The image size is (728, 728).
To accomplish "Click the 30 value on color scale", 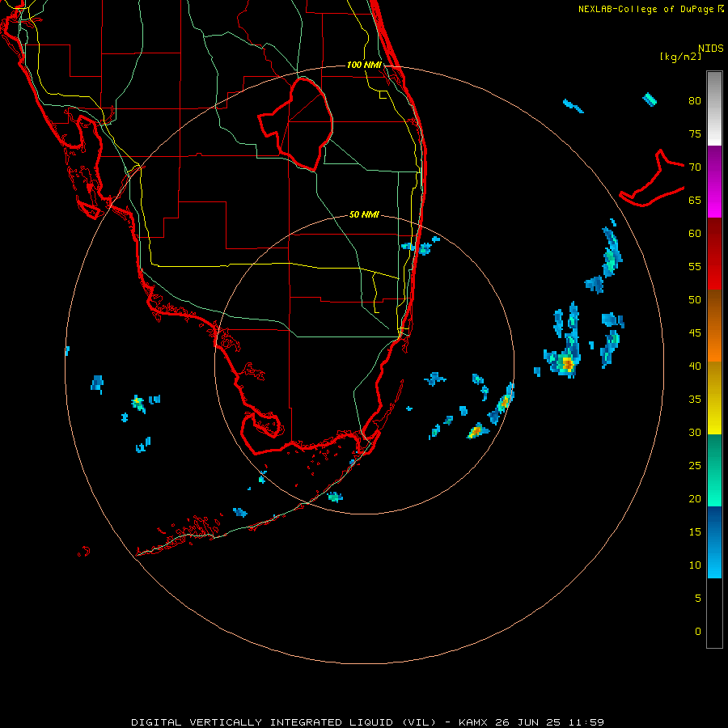I will (x=695, y=432).
